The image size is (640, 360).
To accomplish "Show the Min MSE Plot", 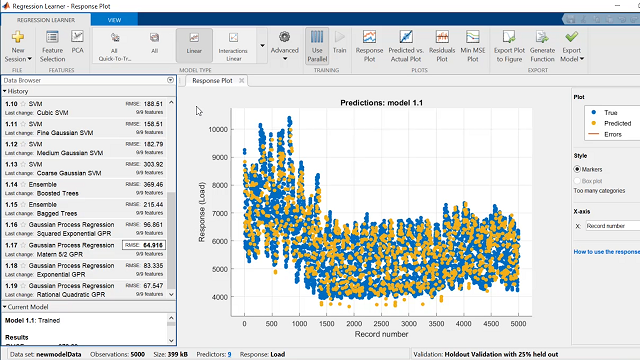I will pyautogui.click(x=473, y=46).
